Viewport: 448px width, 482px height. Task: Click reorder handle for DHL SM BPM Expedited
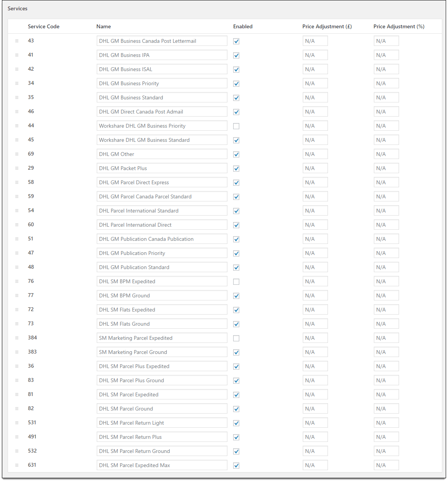17,281
